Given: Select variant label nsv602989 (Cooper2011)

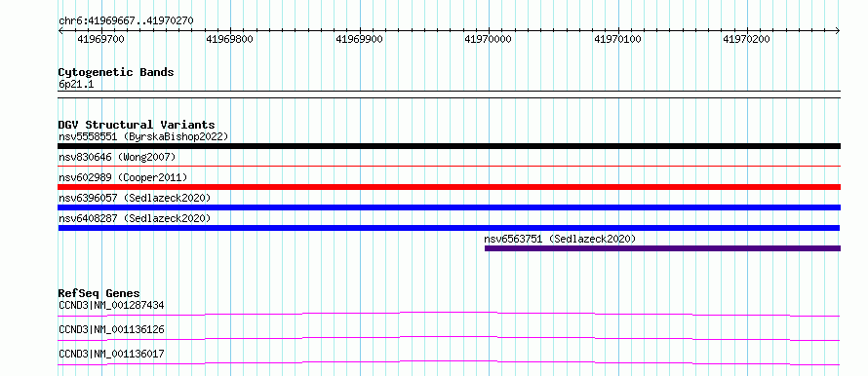Looking at the screenshot, I should point(123,177).
